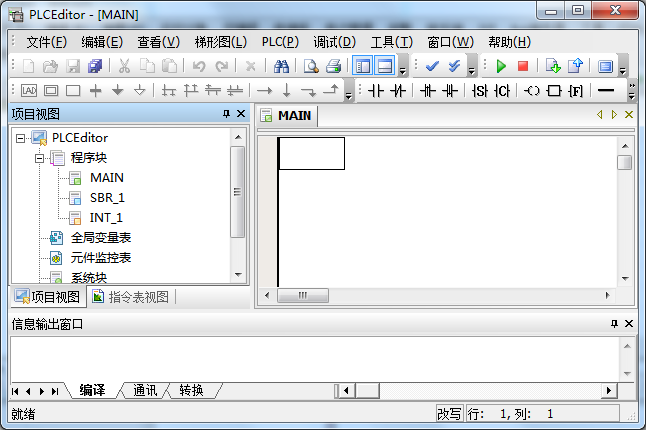The width and height of the screenshot is (646, 430).
Task: Click the right arrow line tool
Action: pos(264,91)
